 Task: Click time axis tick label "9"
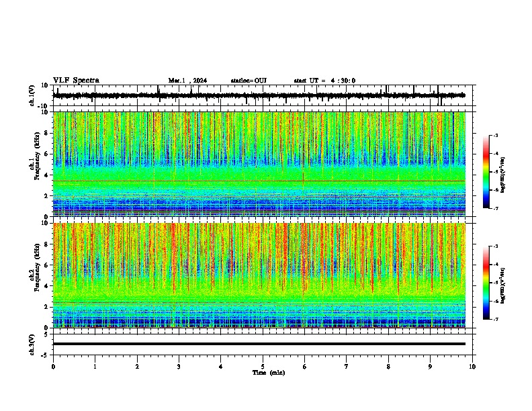pos(430,367)
